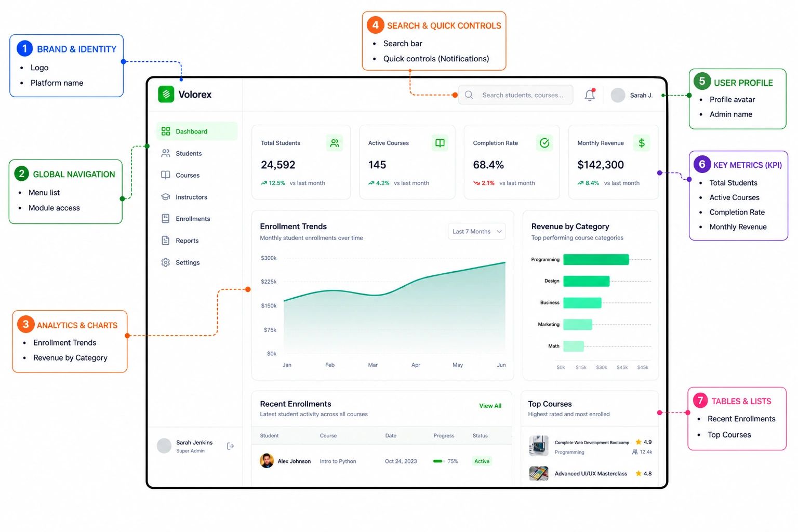
Task: Open the Last 7 Months dropdown
Action: (x=477, y=232)
